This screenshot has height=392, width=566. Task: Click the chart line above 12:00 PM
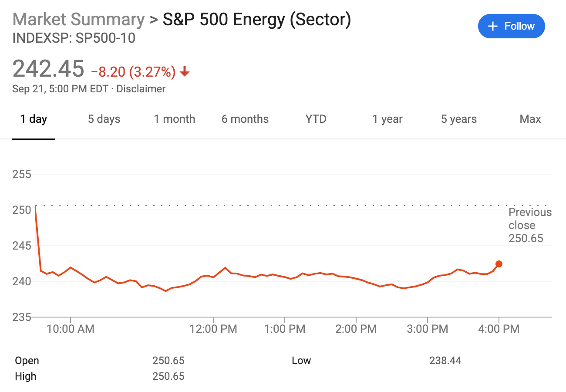click(x=213, y=277)
